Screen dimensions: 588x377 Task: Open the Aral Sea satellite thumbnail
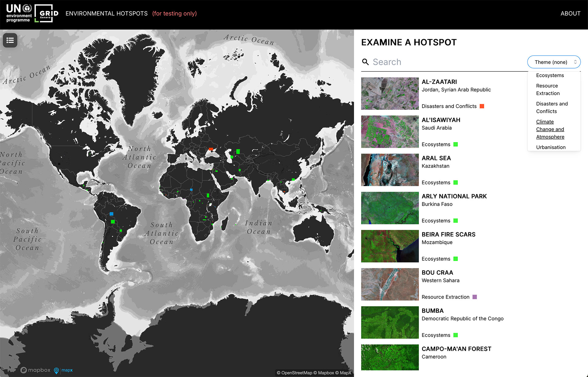390,170
